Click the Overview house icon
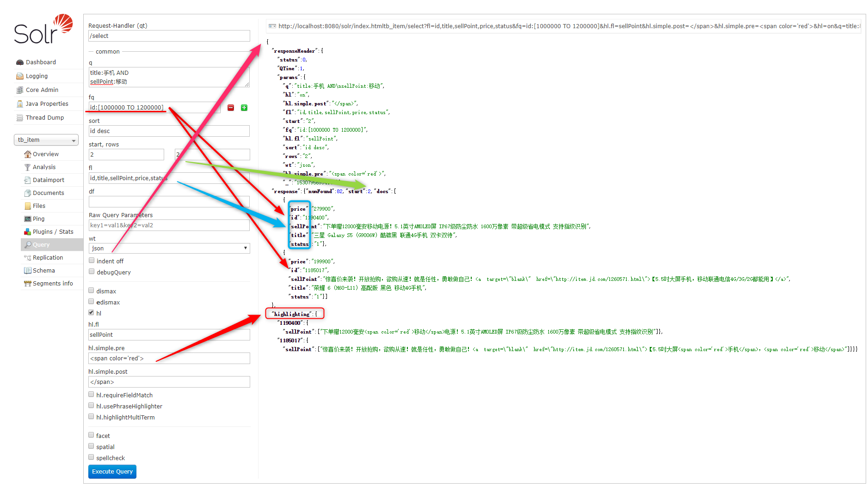The width and height of the screenshot is (868, 486). tap(28, 154)
